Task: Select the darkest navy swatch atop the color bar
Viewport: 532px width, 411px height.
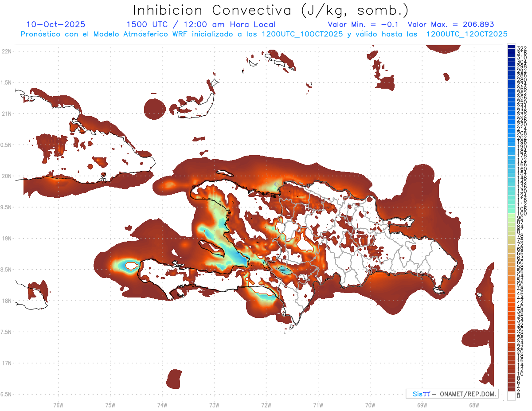Action: click(x=512, y=47)
